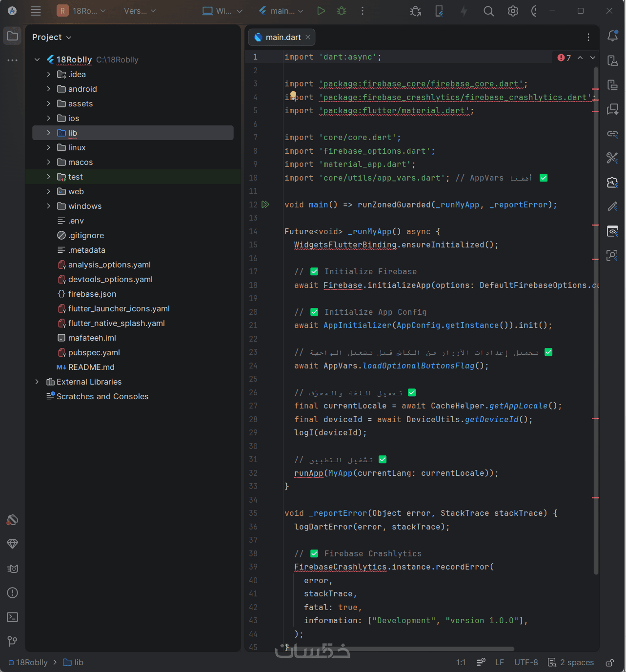
Task: Run the app with the green Run button
Action: 321,11
